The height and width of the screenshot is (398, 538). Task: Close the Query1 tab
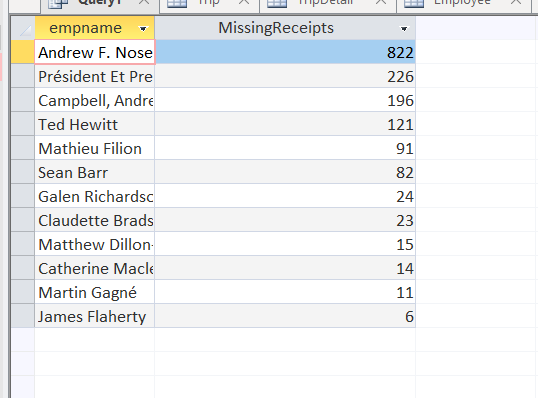[144, 3]
